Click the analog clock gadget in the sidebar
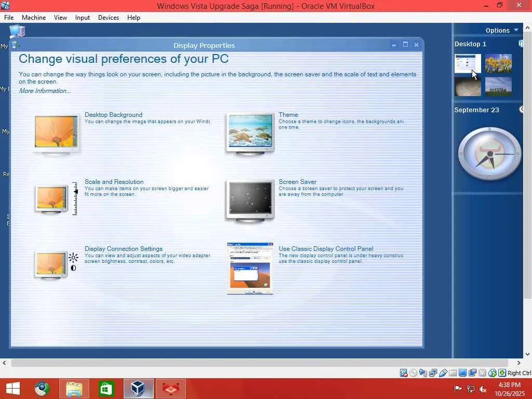This screenshot has width=532, height=399. pyautogui.click(x=489, y=154)
